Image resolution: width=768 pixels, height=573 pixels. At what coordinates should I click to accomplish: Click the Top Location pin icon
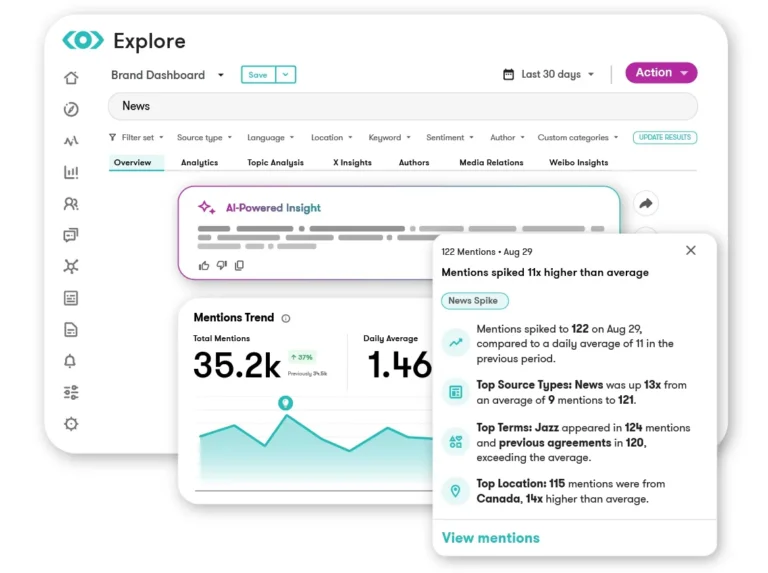(x=456, y=491)
